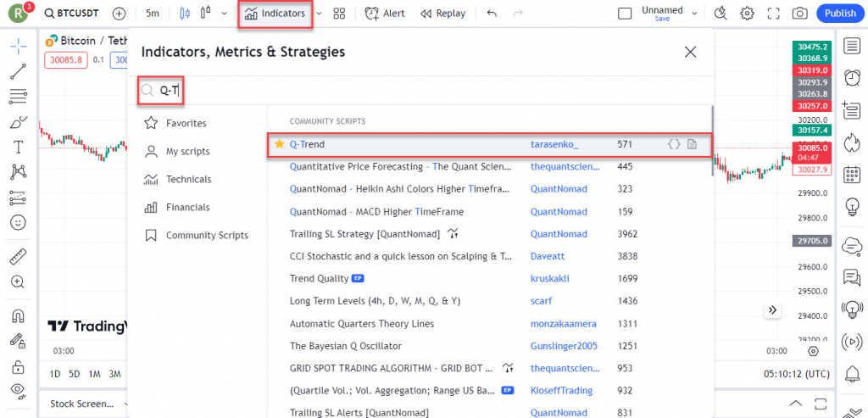Toggle hide all drawings eye icon
This screenshot has height=418, width=868.
(x=19, y=391)
